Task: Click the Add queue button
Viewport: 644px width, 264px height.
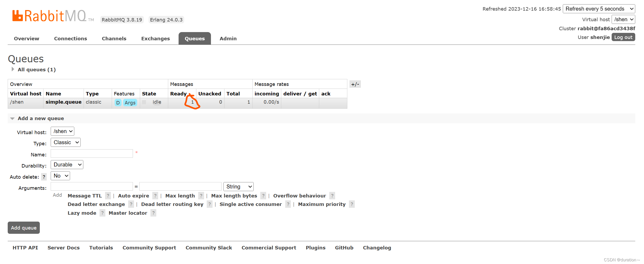Action: click(x=24, y=228)
